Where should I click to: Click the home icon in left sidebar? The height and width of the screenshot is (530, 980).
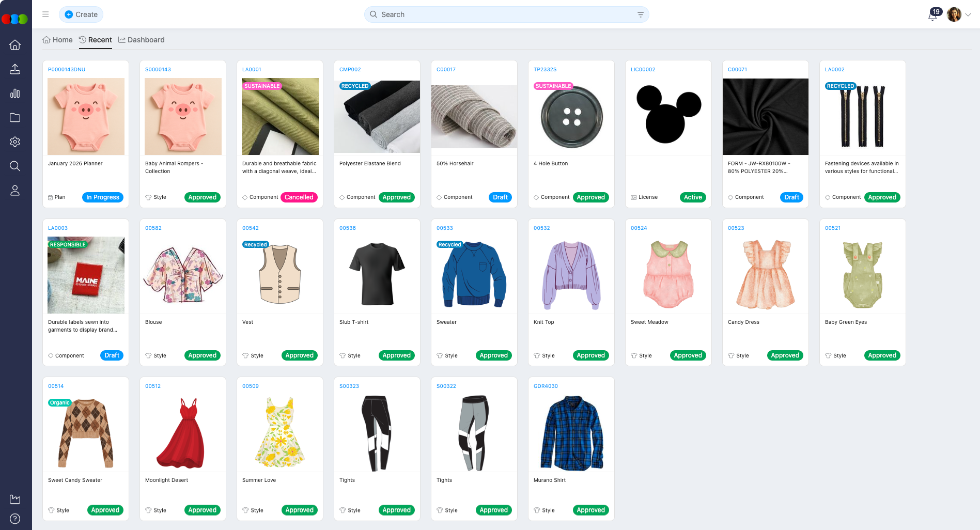click(15, 45)
